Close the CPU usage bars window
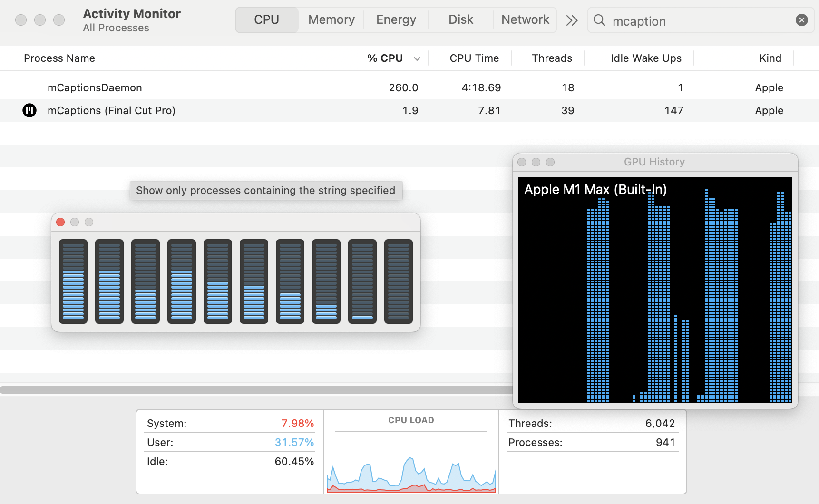 [60, 222]
